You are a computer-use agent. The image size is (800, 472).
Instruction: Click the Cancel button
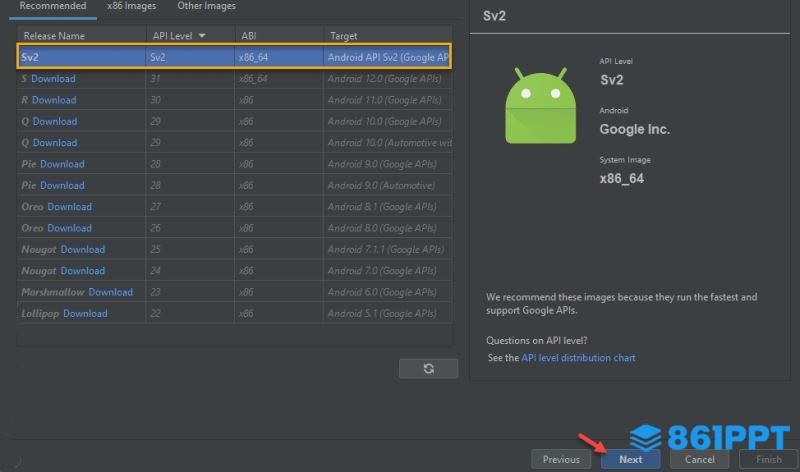pyautogui.click(x=699, y=459)
